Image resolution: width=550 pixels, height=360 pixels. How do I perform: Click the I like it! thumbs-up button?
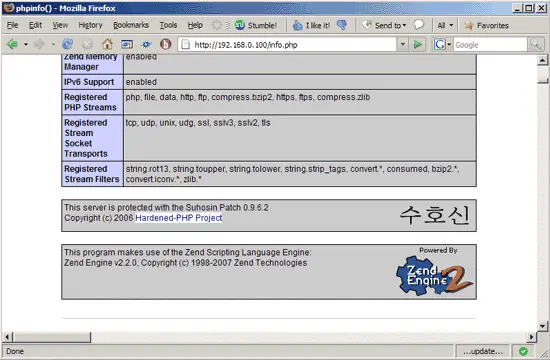pos(311,25)
